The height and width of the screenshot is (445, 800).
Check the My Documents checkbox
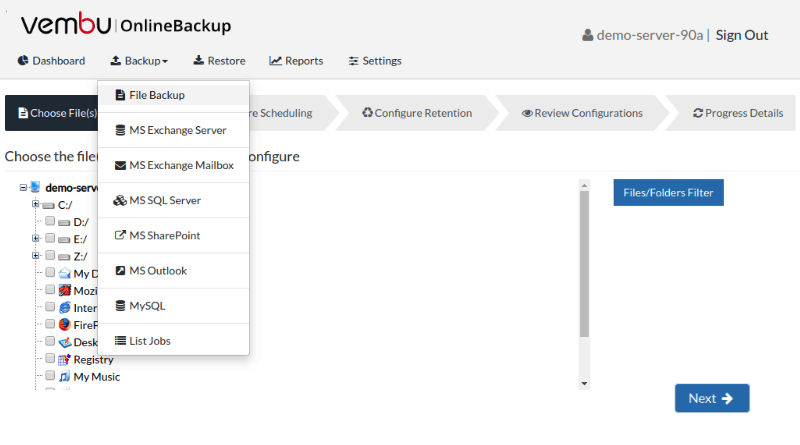pos(50,273)
